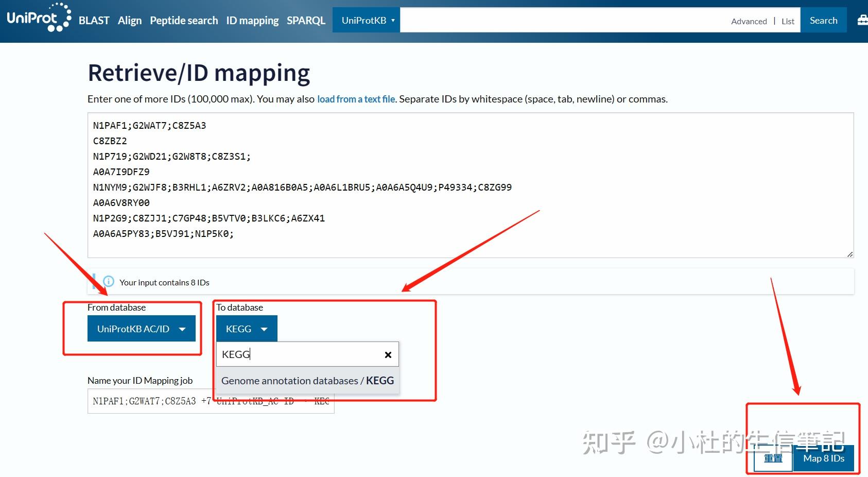Expand the 'From database' UniProtKB AC/ID dropdown
The image size is (868, 477).
tap(142, 328)
